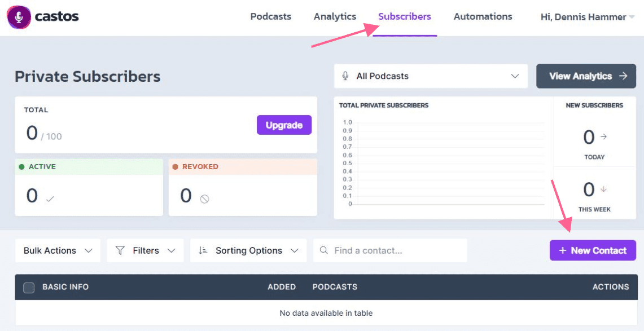Click the arrow icon beside Today count

tap(603, 137)
